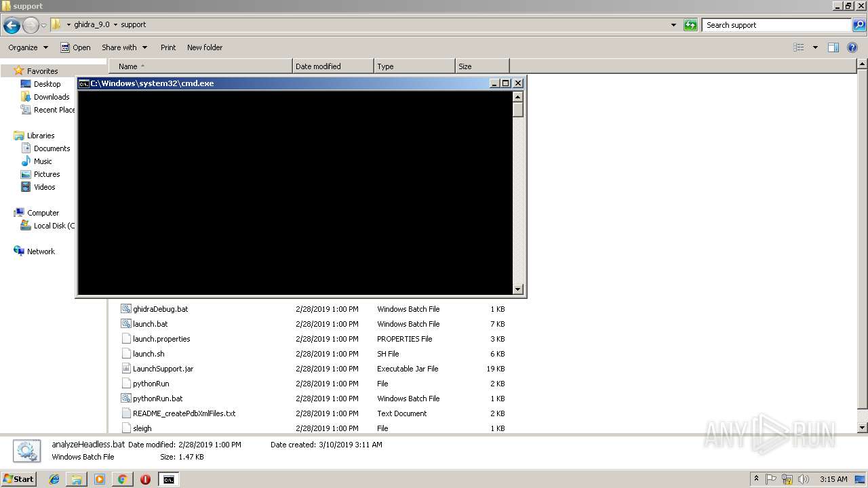The width and height of the screenshot is (868, 488).
Task: Open Local Disk under Computer
Action: [x=47, y=226]
